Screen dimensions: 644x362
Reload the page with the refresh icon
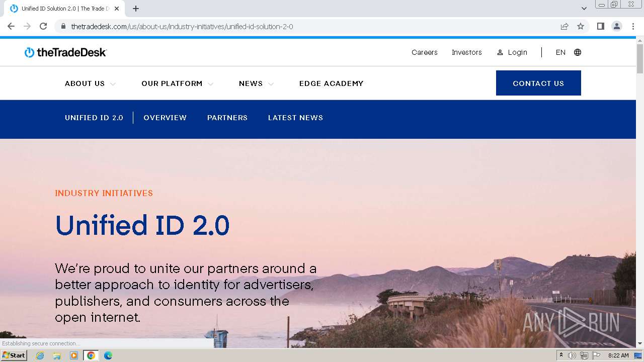[43, 26]
